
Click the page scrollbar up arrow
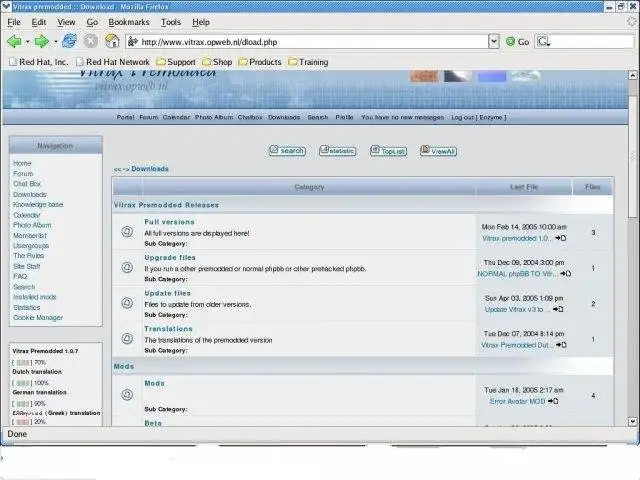pos(632,75)
